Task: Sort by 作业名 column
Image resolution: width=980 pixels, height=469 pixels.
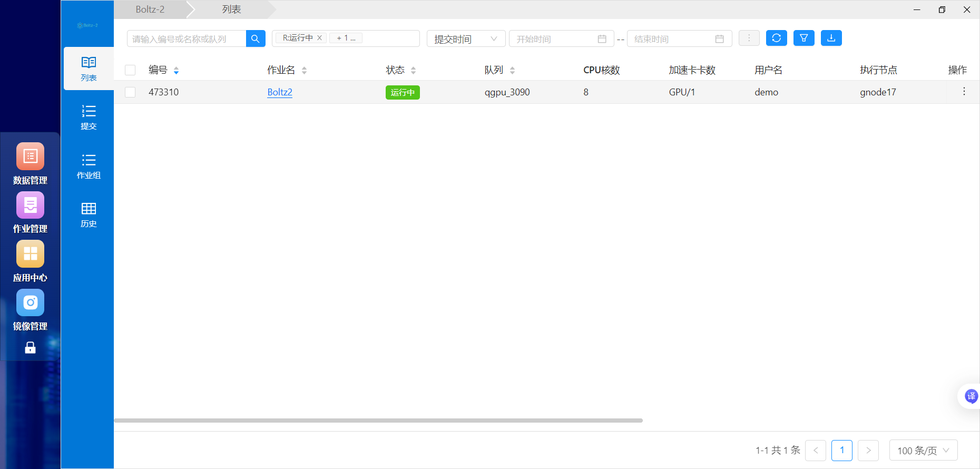Action: [304, 70]
